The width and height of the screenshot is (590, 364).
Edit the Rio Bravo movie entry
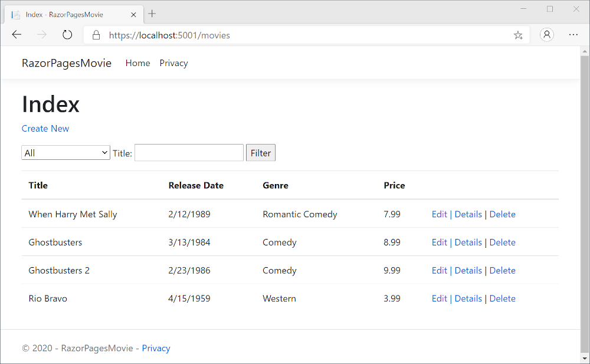(x=439, y=298)
